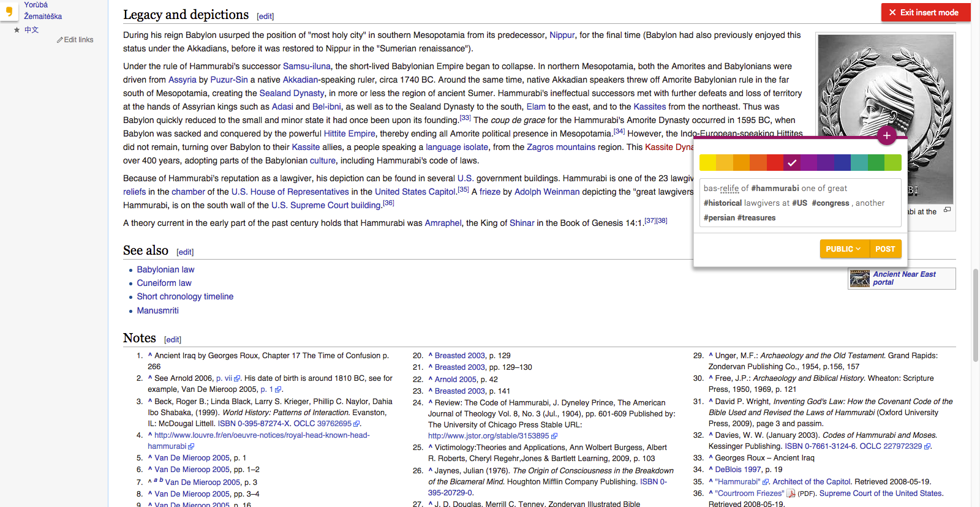
Task: Open the Sealand Dynasty link
Action: click(292, 93)
